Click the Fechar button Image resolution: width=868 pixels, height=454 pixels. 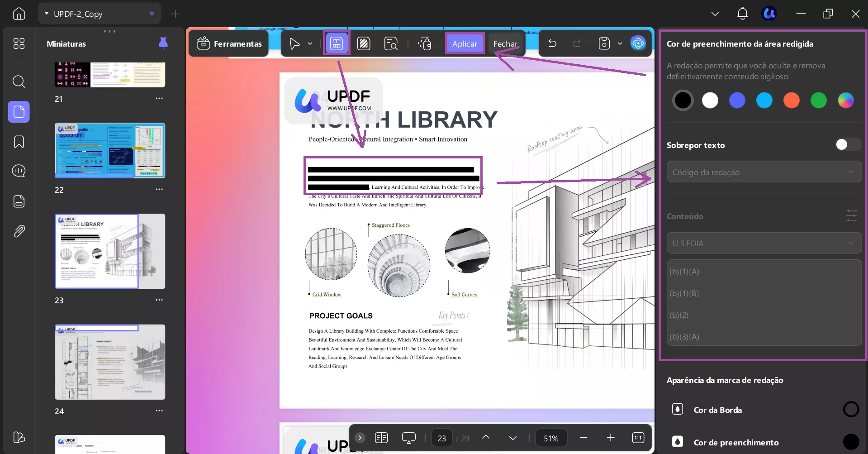pyautogui.click(x=505, y=43)
